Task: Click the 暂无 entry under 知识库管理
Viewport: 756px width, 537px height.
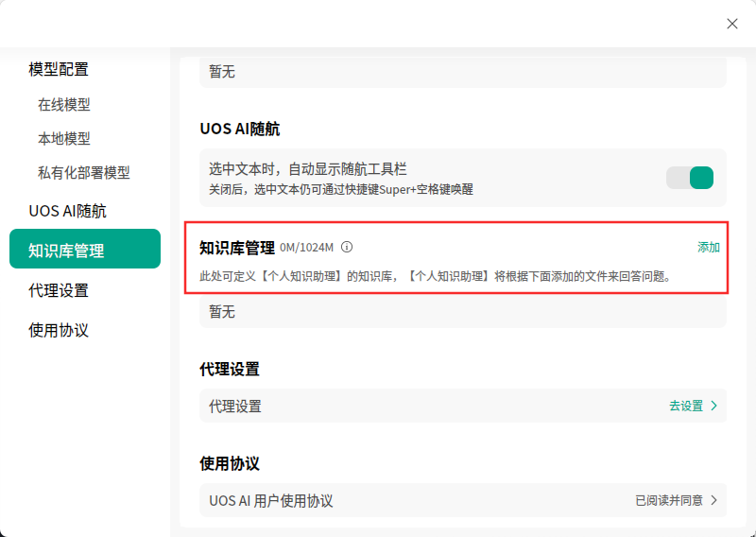Action: tap(463, 312)
